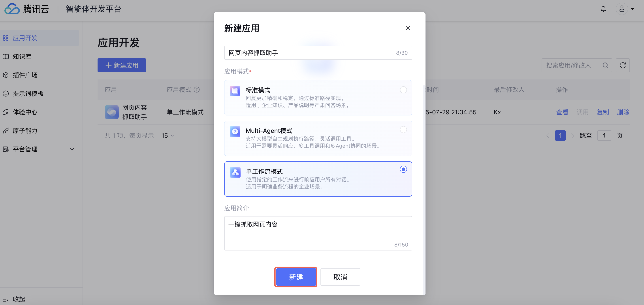Click the notification bell icon
Screen dimensions: 644x305
pyautogui.click(x=603, y=9)
